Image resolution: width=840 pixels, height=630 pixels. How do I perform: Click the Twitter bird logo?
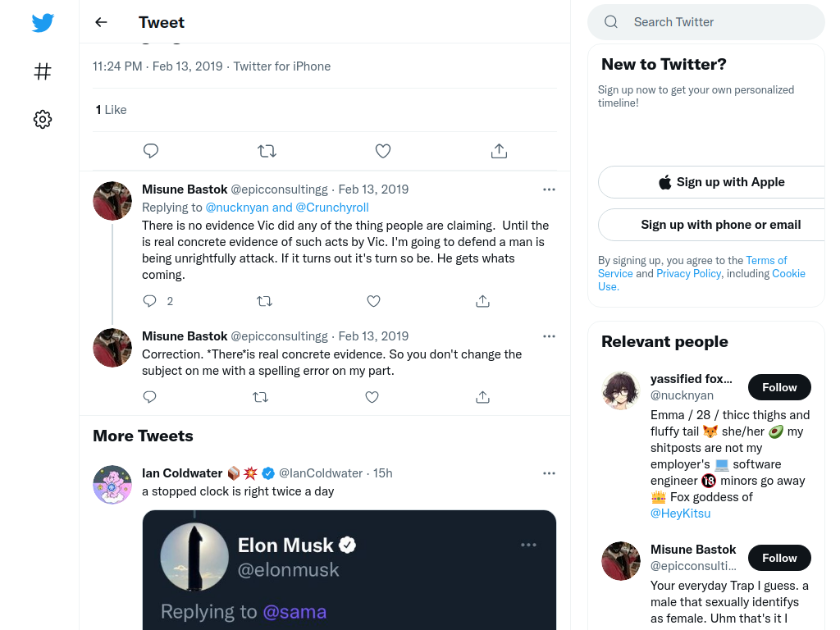[43, 22]
